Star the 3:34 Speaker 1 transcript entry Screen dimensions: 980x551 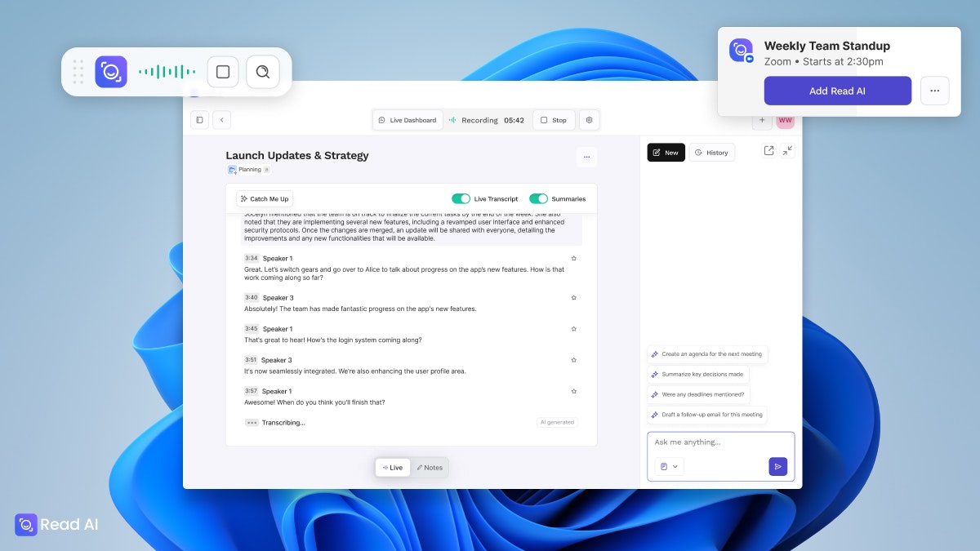[x=574, y=258]
